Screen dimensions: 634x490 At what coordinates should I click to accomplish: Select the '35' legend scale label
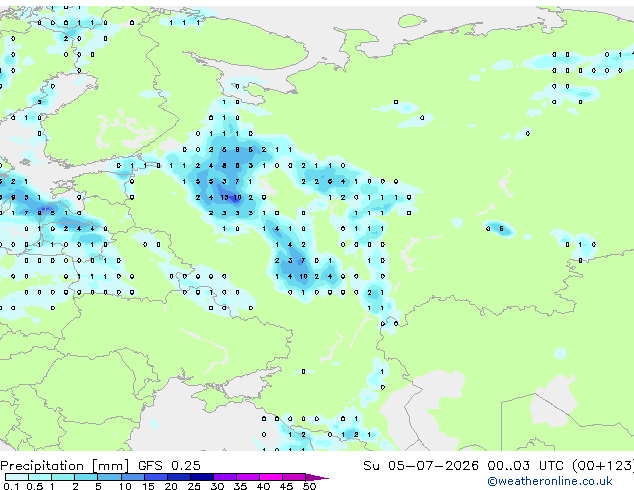240,486
